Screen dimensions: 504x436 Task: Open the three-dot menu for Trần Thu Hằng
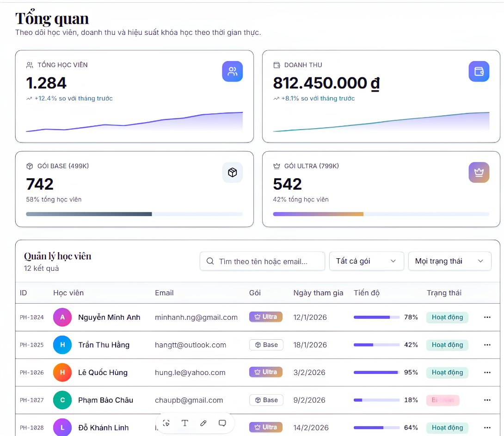pyautogui.click(x=487, y=345)
